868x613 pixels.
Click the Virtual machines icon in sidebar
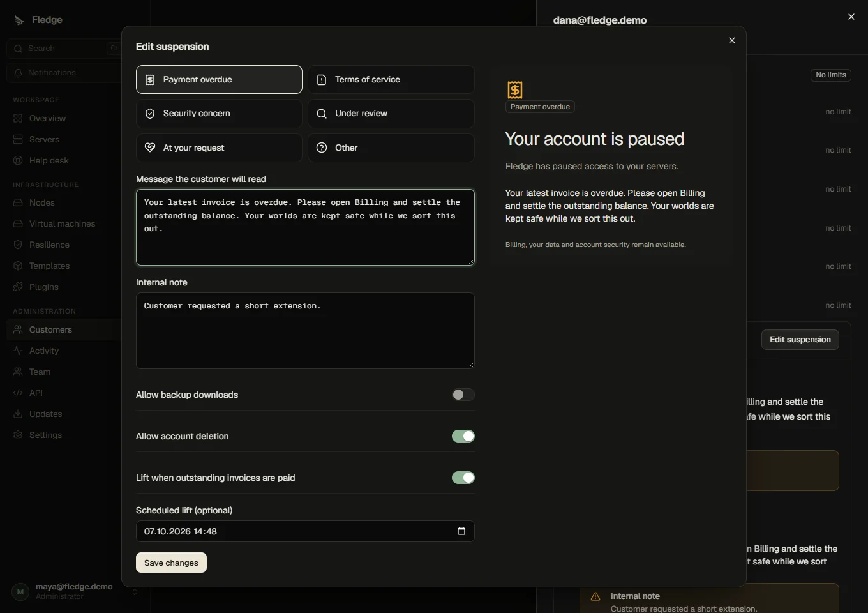[x=18, y=223]
